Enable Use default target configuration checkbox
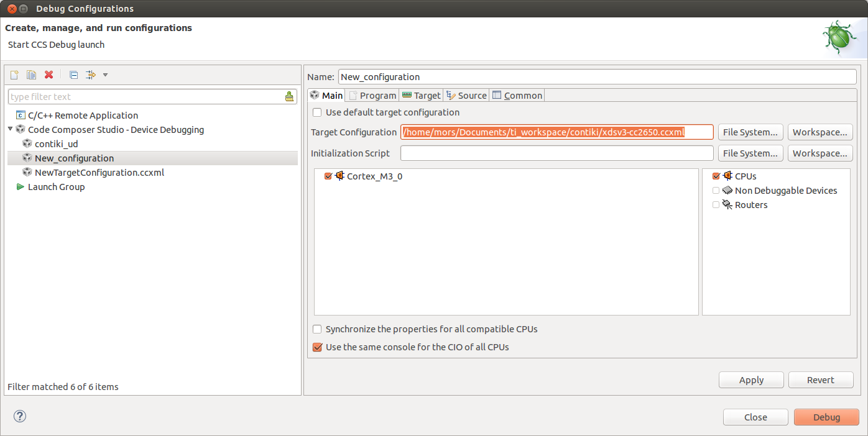 point(317,112)
